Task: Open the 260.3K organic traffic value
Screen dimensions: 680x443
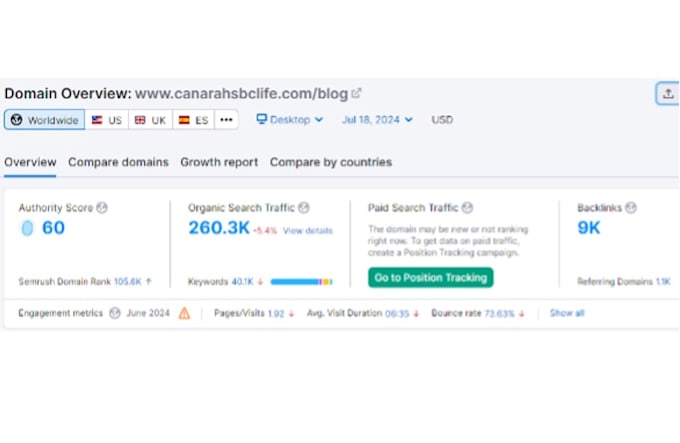Action: (x=219, y=228)
